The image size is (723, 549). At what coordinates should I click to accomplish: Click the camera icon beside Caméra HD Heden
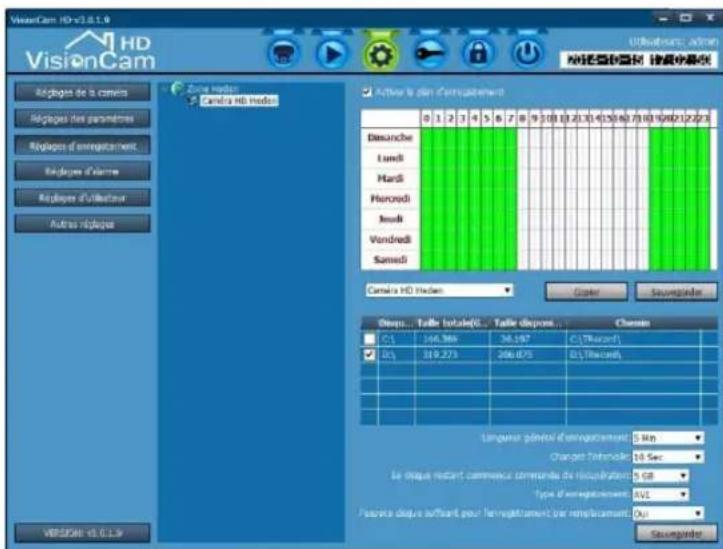194,100
